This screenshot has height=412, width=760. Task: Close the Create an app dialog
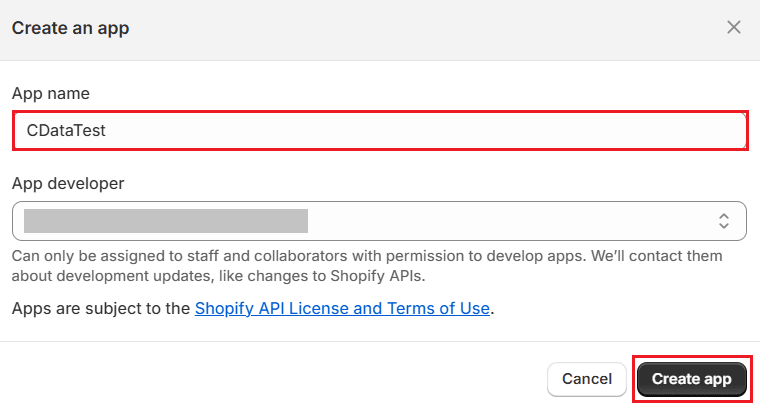click(x=734, y=27)
